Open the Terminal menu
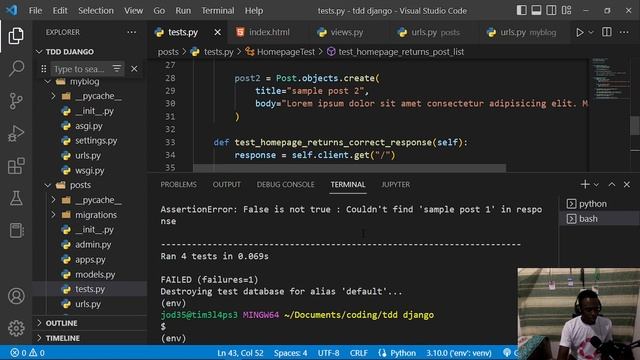Image resolution: width=640 pixels, height=360 pixels. [x=218, y=11]
